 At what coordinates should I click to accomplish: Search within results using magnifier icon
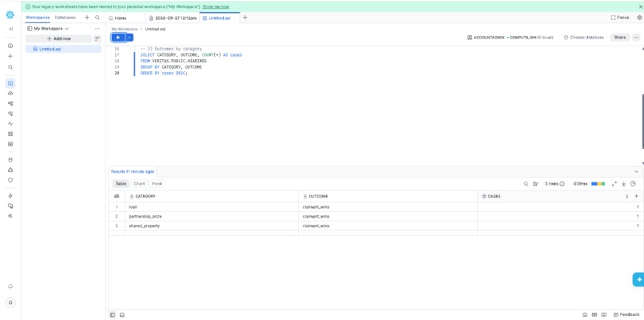pos(526,184)
